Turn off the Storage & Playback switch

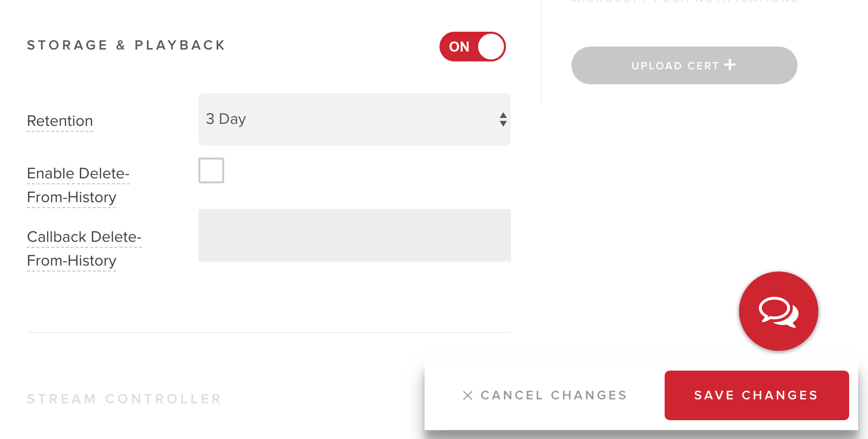pyautogui.click(x=472, y=47)
